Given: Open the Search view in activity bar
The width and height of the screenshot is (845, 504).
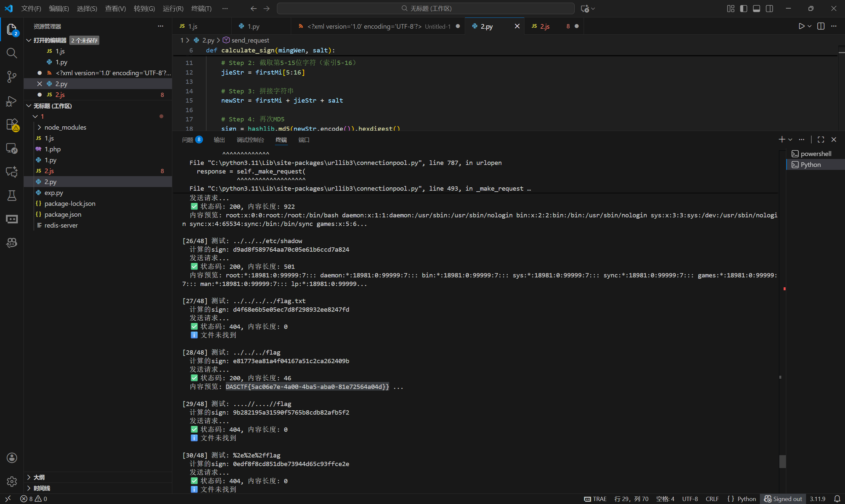Looking at the screenshot, I should point(12,53).
